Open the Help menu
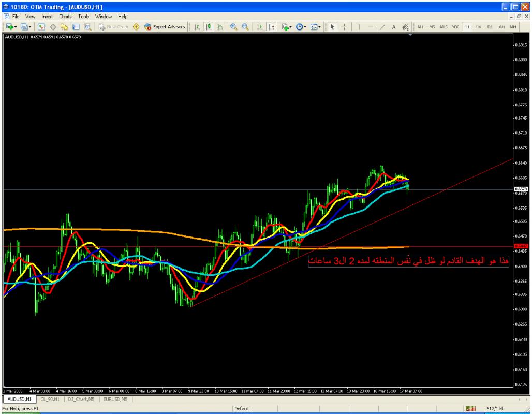 (x=123, y=16)
